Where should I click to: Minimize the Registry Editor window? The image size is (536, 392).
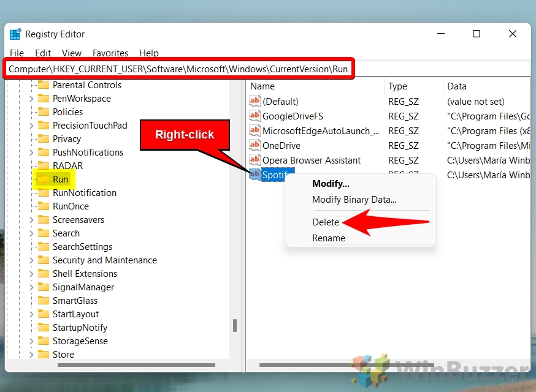pos(441,34)
